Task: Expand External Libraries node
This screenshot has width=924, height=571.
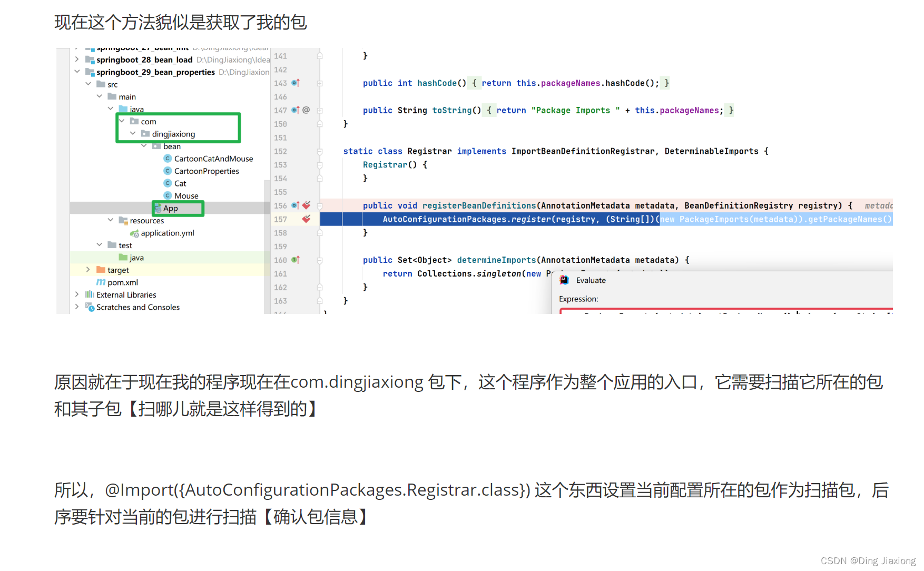Action: (x=77, y=294)
